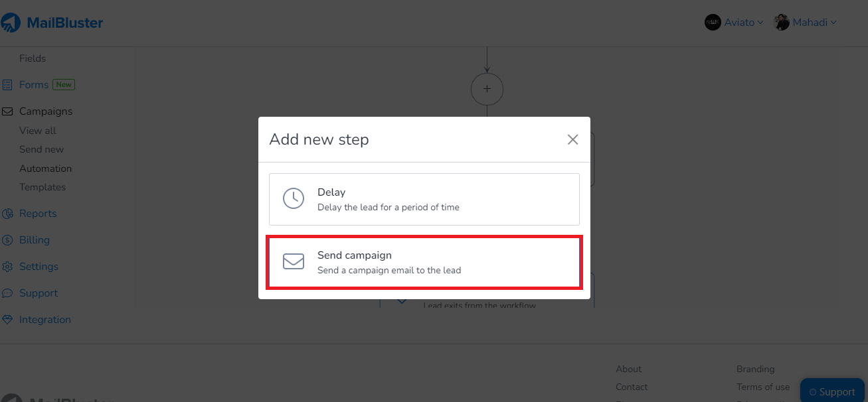Open the Mahadi profile dropdown
868x402 pixels.
(x=806, y=22)
